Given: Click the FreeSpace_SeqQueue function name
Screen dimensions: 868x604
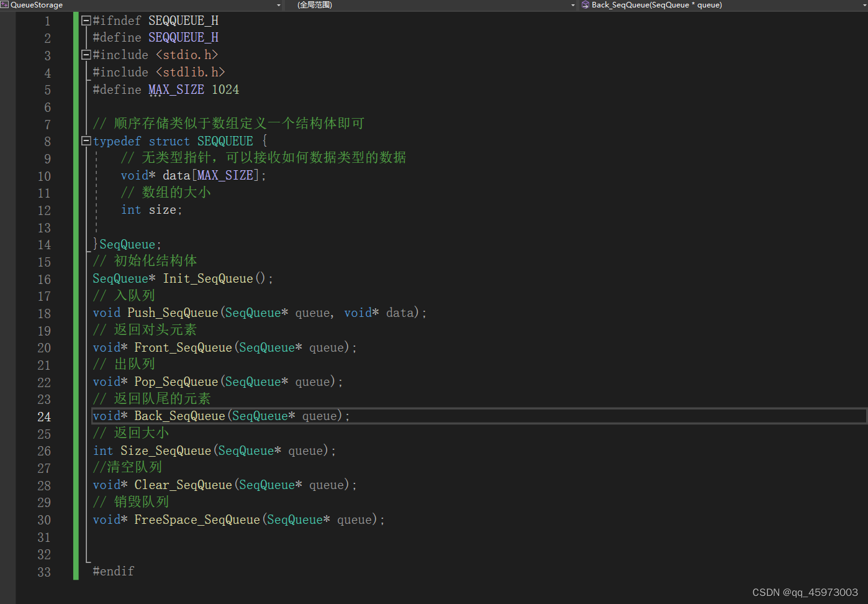Looking at the screenshot, I should (x=197, y=519).
